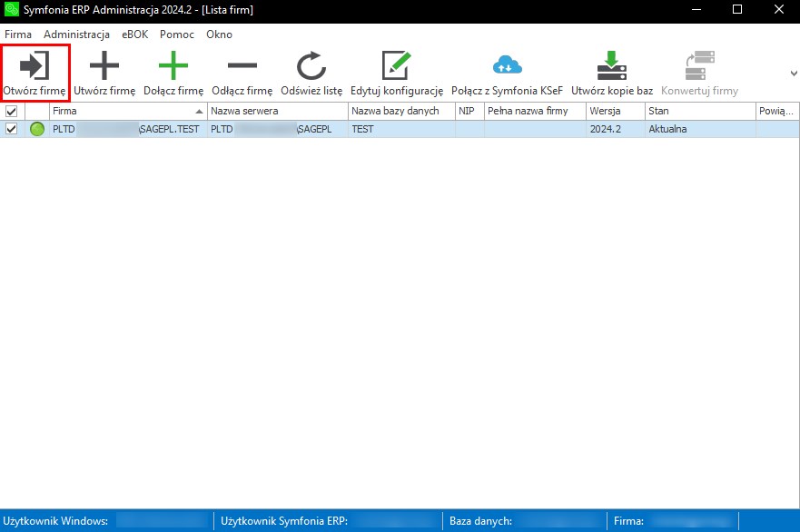Attach a company using Dołącz firmę
The width and height of the screenshot is (800, 532).
[173, 73]
